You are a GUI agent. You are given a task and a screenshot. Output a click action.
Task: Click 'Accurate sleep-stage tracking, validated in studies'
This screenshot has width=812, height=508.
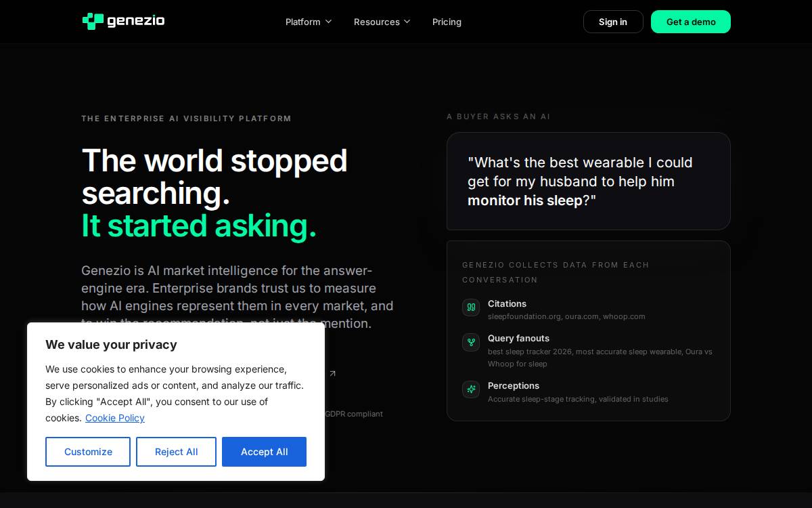578,399
